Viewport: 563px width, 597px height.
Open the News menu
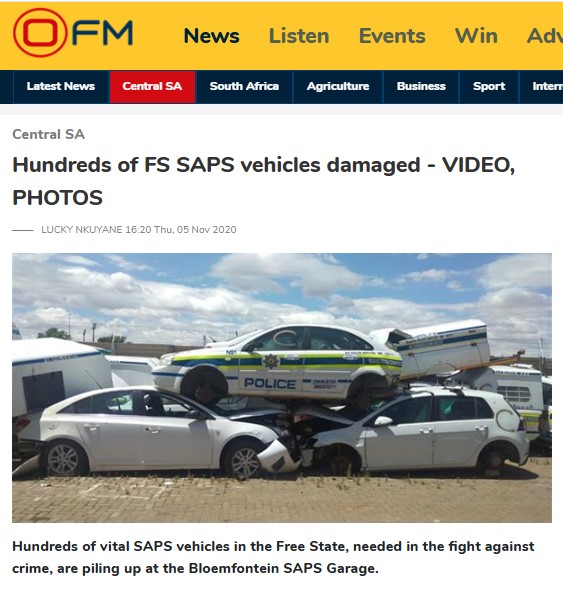[x=211, y=36]
